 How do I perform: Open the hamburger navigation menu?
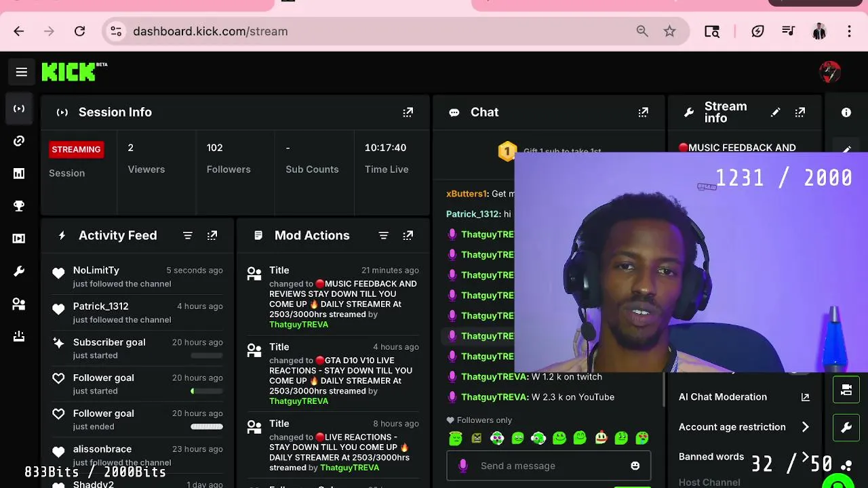pyautogui.click(x=22, y=72)
